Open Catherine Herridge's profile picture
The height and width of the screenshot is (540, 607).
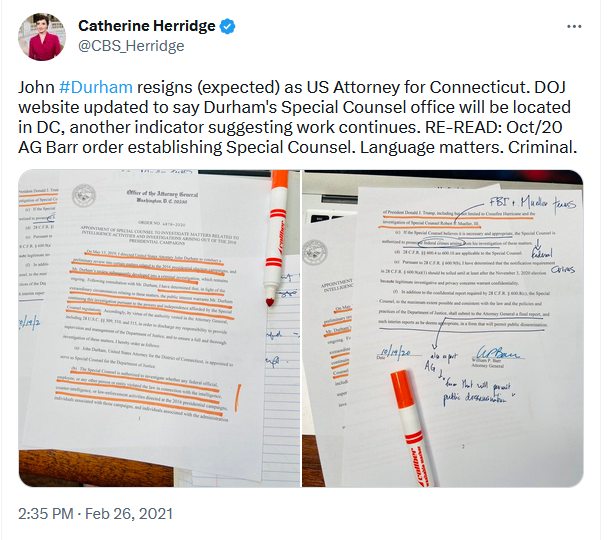pyautogui.click(x=42, y=37)
